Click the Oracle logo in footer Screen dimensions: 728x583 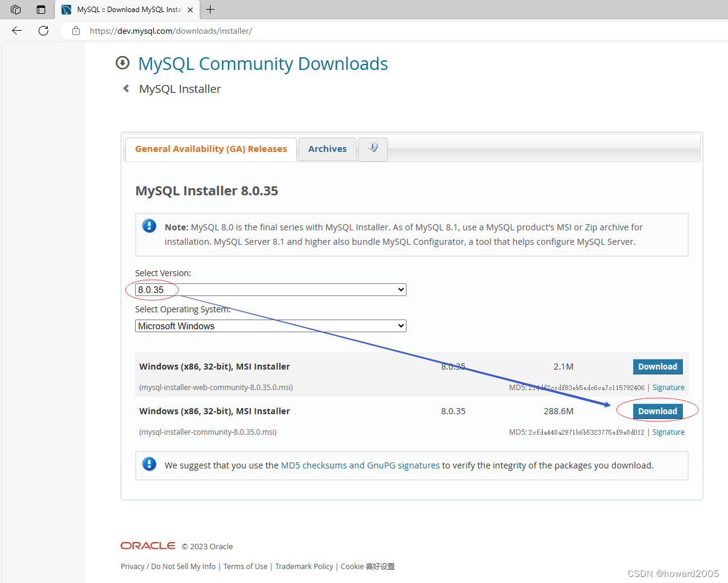click(x=148, y=546)
